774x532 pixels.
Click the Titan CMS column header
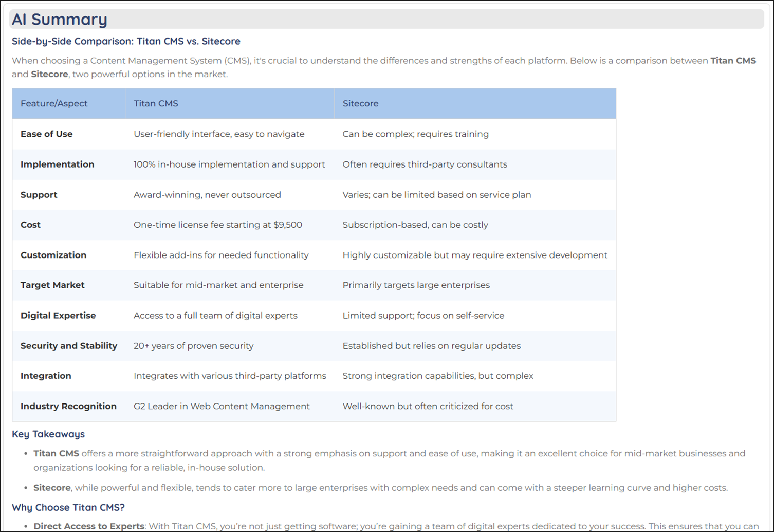pos(156,103)
